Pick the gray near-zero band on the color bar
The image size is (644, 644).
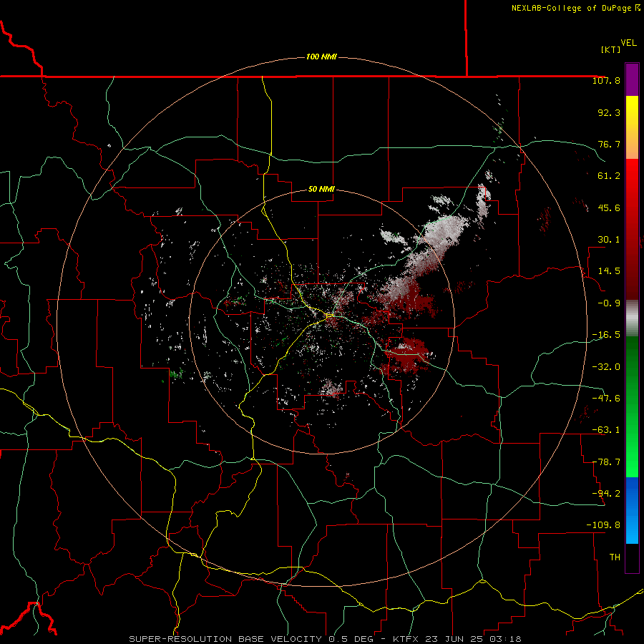632,318
